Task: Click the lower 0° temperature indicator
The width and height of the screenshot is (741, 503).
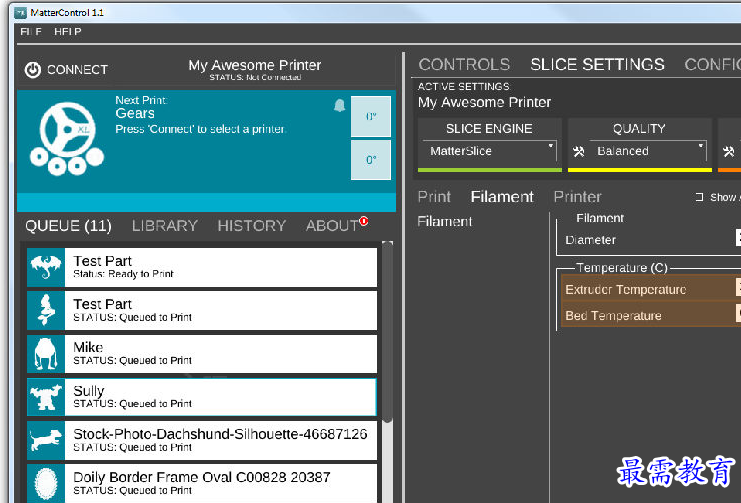Action: pyautogui.click(x=371, y=160)
